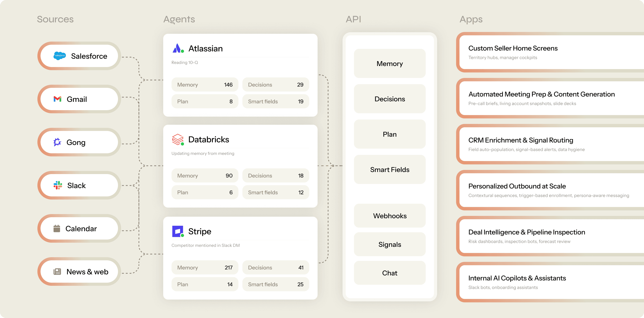The image size is (644, 318).
Task: Click the Salesforce cloud logo icon
Action: tap(60, 56)
